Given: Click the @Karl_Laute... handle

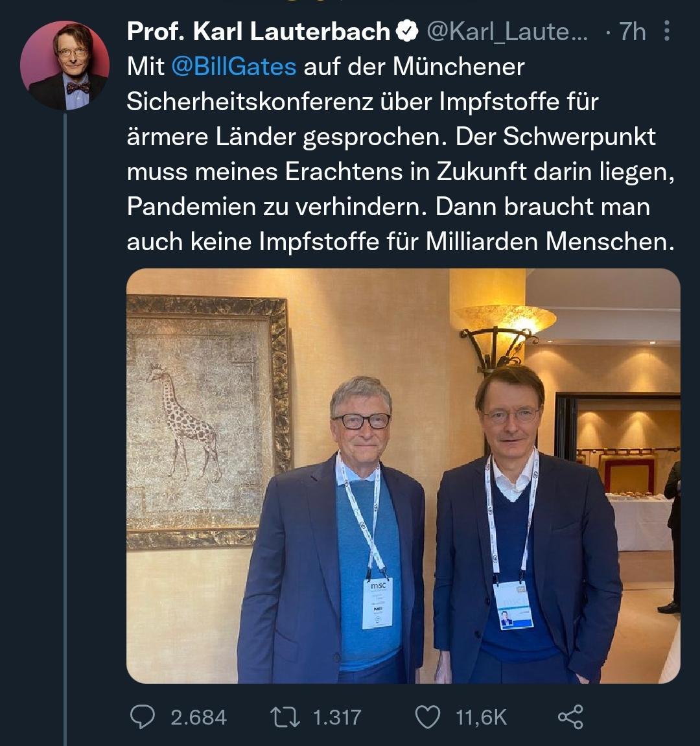Looking at the screenshot, I should [507, 32].
